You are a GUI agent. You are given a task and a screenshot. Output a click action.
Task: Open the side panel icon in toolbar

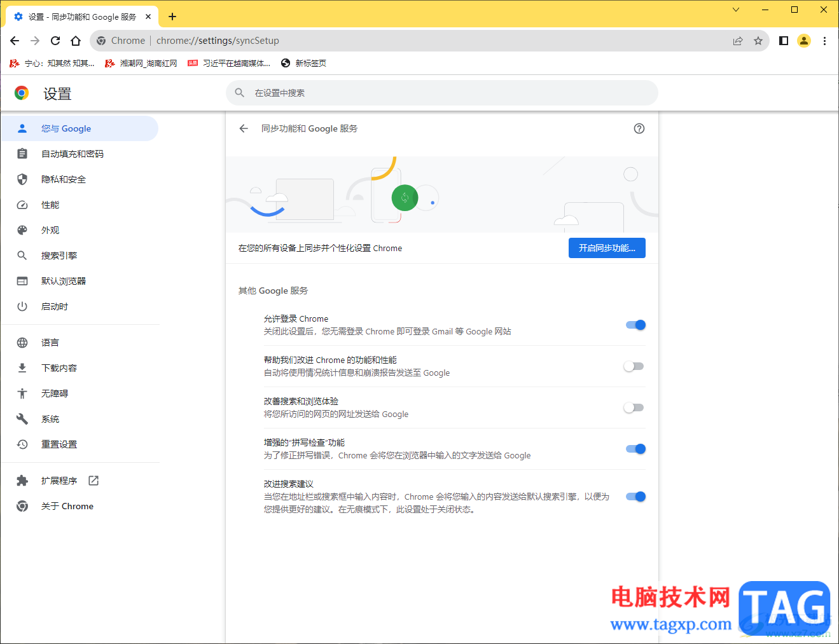[784, 41]
